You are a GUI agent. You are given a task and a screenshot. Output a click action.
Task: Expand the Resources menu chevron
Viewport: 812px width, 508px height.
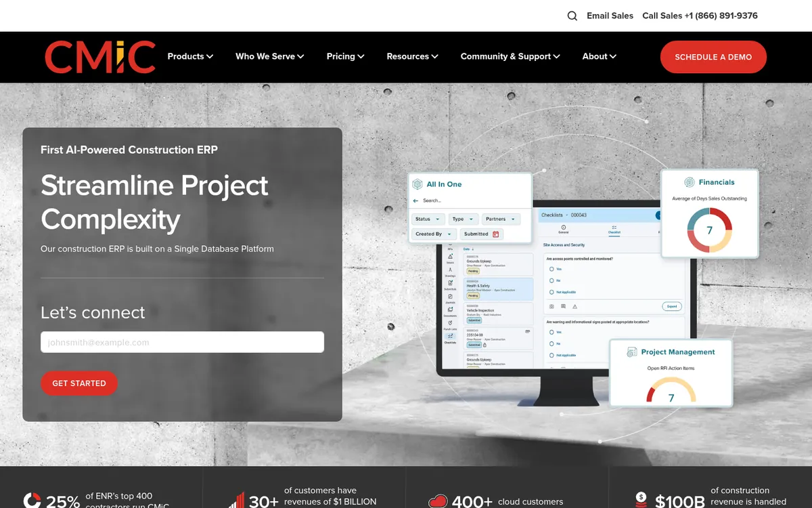[x=434, y=57]
